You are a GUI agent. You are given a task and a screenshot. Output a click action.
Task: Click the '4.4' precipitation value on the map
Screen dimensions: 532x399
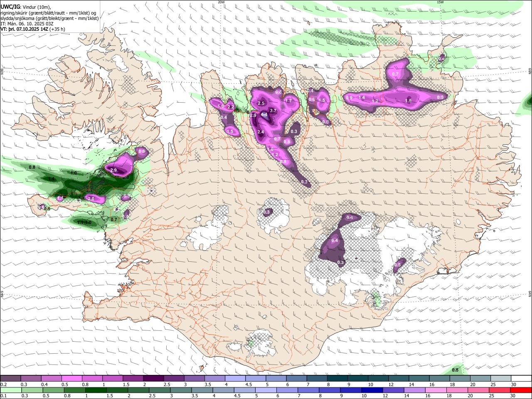tap(264, 114)
